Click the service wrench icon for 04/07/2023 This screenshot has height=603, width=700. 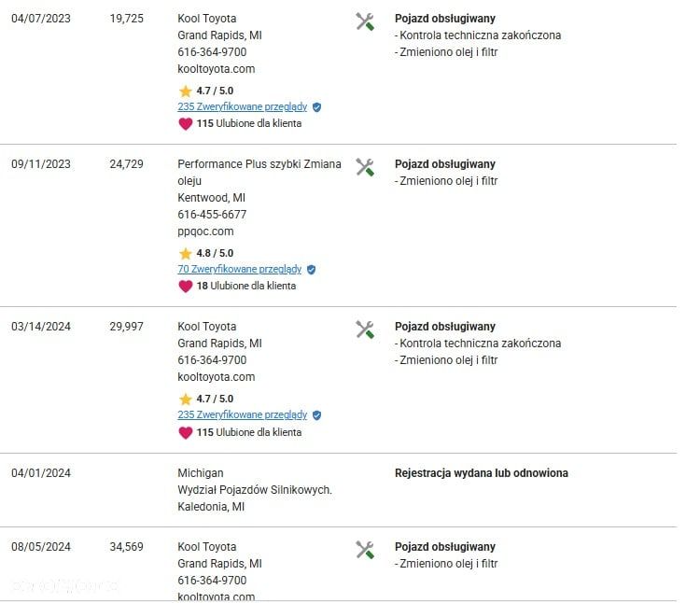[365, 21]
